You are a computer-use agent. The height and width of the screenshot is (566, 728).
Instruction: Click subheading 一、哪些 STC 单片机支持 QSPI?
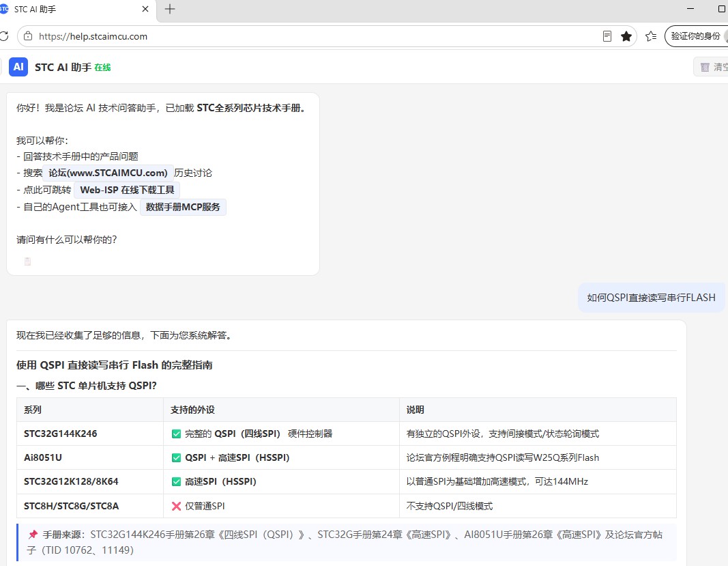click(87, 386)
